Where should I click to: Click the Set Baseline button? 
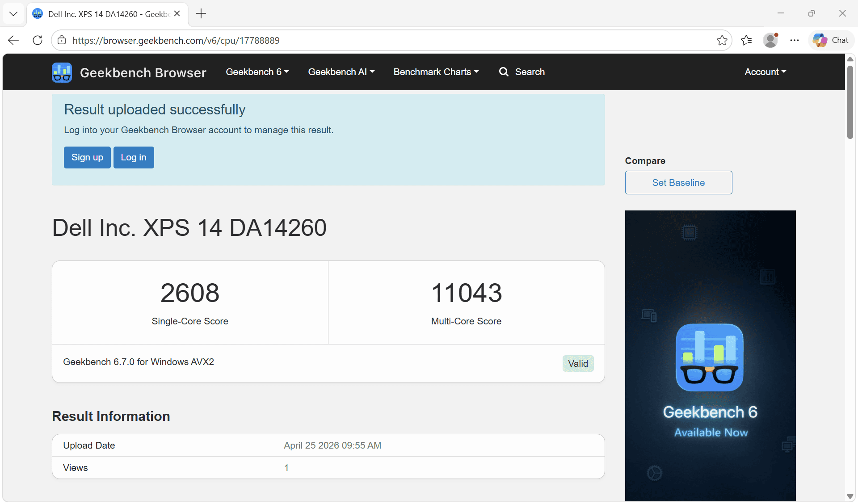(678, 183)
